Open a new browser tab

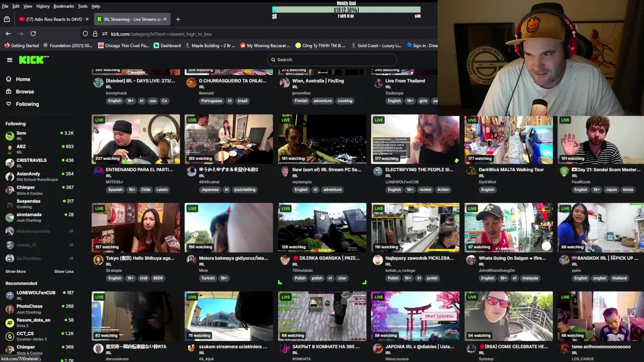pyautogui.click(x=178, y=19)
